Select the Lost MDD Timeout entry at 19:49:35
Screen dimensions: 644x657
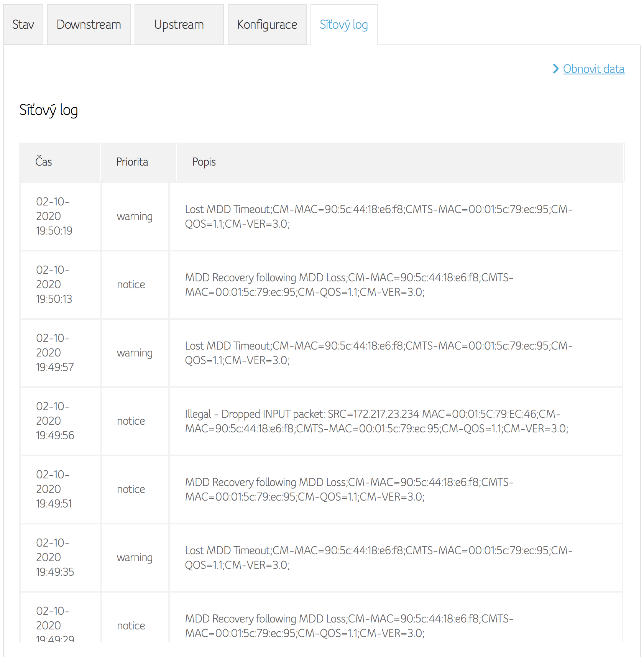pyautogui.click(x=379, y=557)
